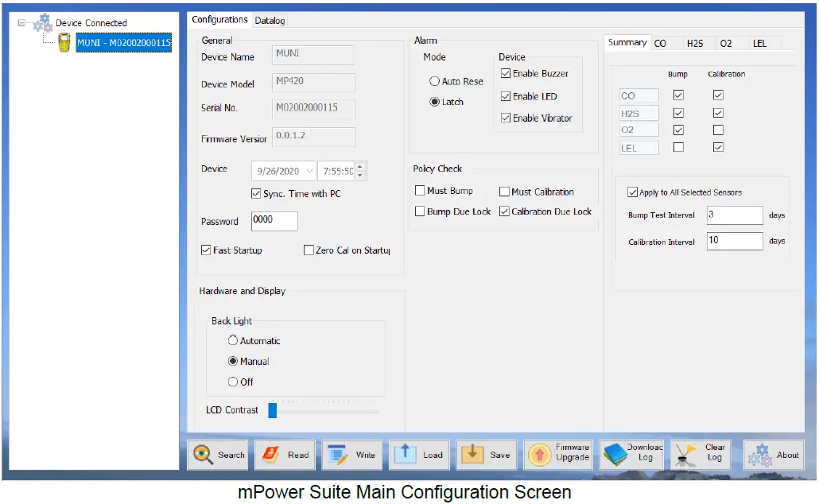The height and width of the screenshot is (504, 819).
Task: Increment the device time stepper up arrow
Action: pyautogui.click(x=360, y=167)
